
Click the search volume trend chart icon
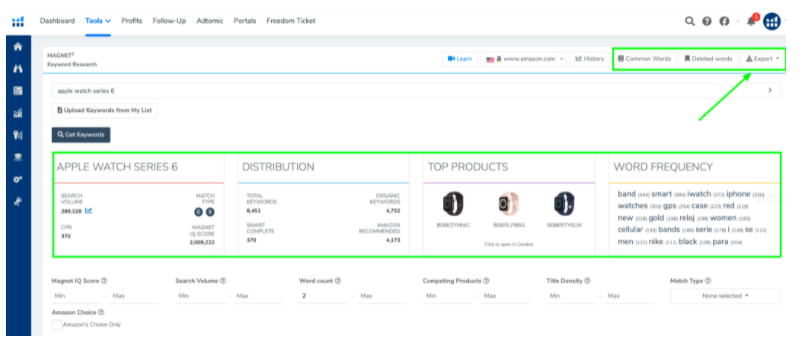(x=88, y=211)
